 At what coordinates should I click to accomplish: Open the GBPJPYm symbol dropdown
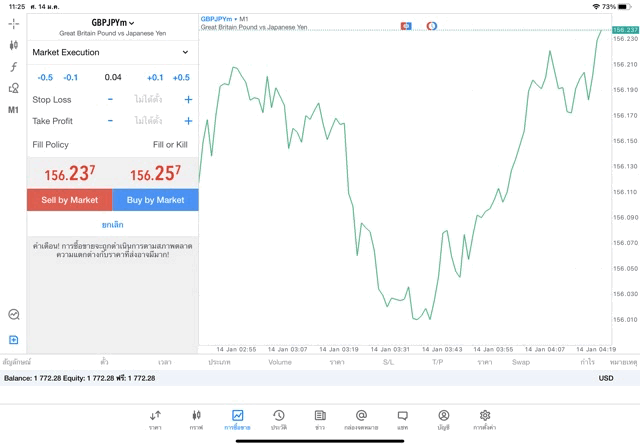pos(113,23)
